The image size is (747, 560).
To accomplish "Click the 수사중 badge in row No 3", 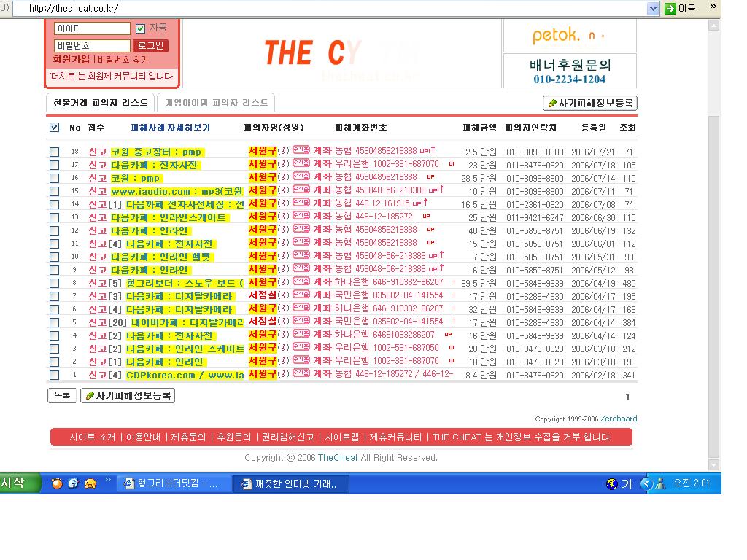I will pyautogui.click(x=301, y=346).
